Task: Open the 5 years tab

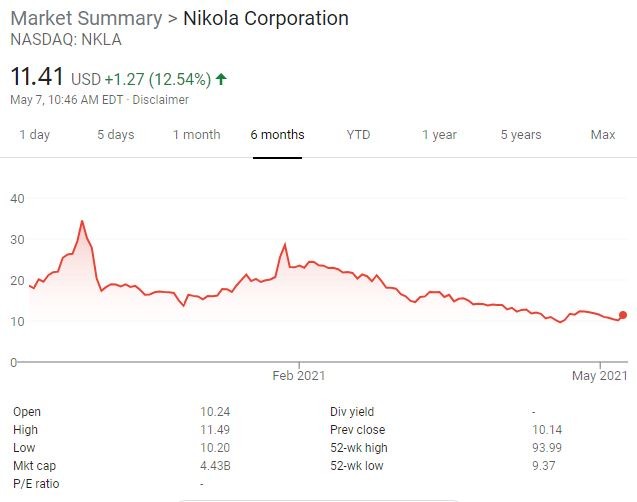Action: coord(520,135)
